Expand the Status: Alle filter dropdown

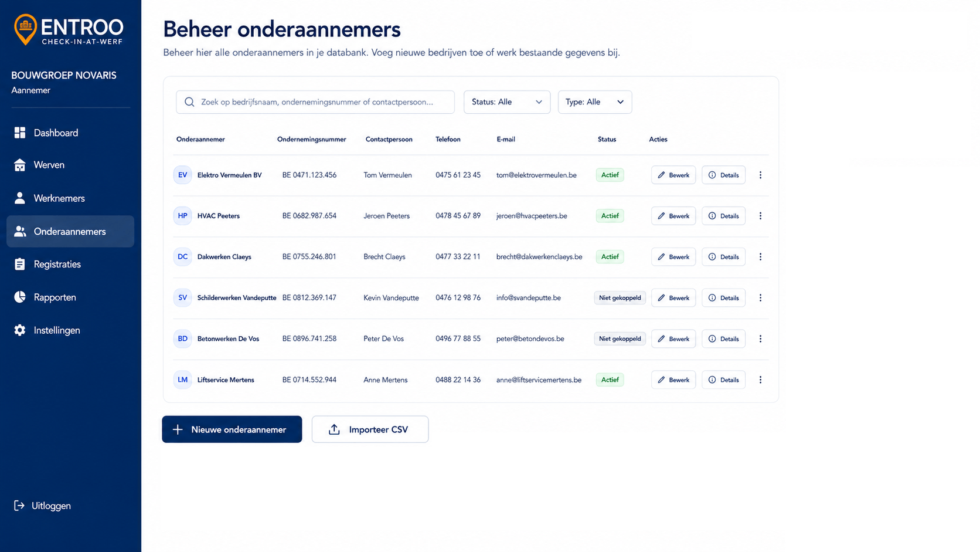click(x=507, y=102)
